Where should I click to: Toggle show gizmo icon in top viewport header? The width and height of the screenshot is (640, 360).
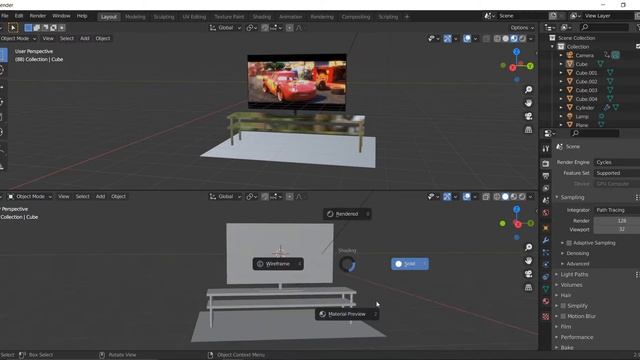(447, 38)
